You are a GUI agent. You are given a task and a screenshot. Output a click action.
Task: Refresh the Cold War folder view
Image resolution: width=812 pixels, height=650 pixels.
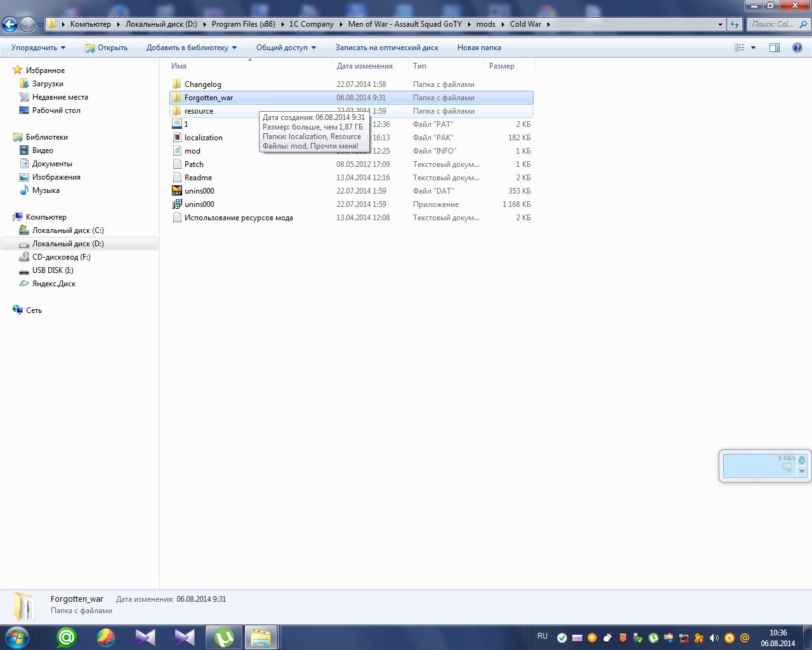coord(735,24)
